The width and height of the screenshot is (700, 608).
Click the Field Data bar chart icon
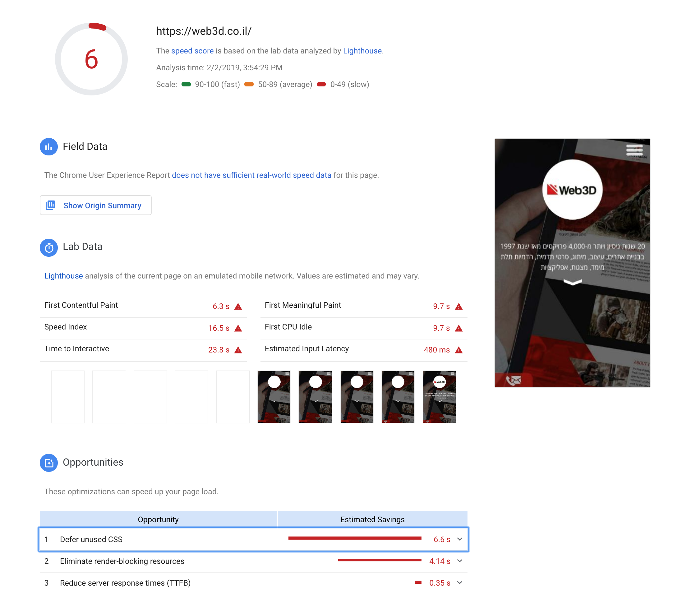pos(48,147)
